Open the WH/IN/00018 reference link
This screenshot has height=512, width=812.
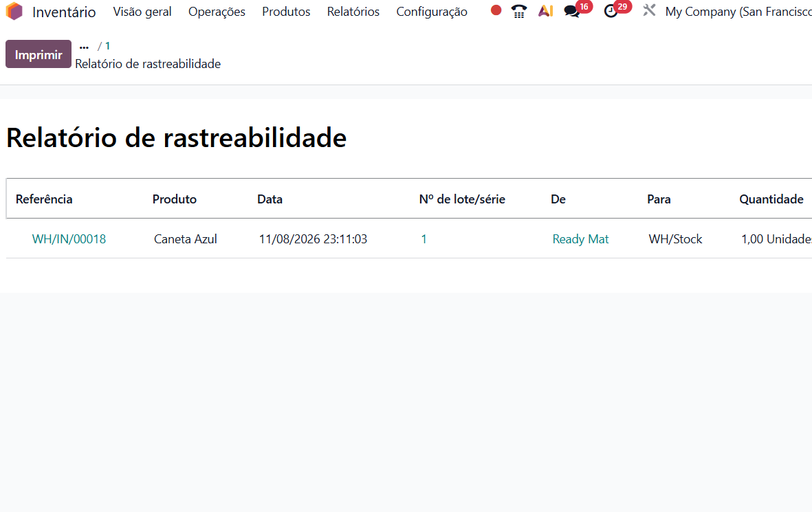69,239
